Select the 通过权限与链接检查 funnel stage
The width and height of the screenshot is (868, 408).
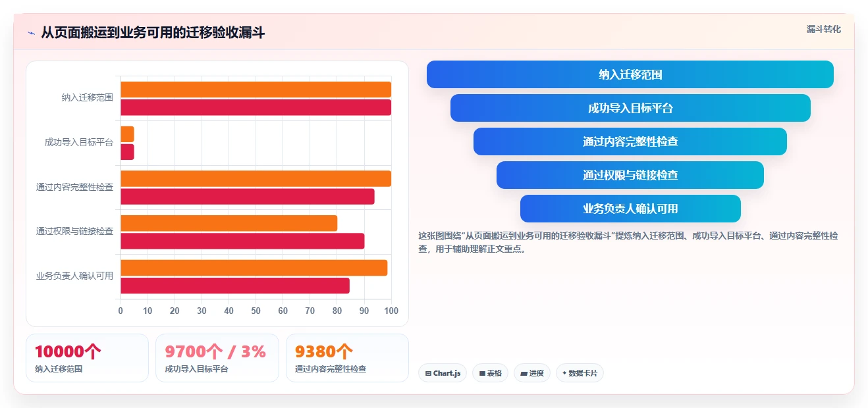[x=630, y=175]
